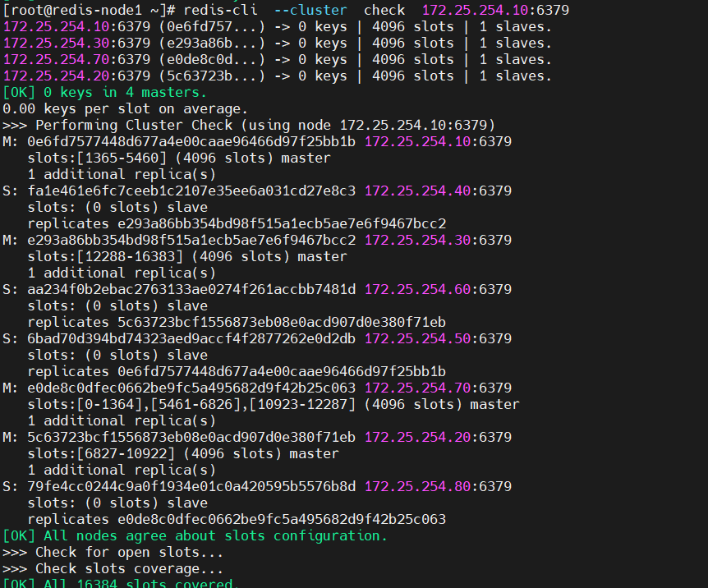This screenshot has width=708, height=588.
Task: Click the IP '172.25.254.40' of the slave node
Action: [418, 191]
